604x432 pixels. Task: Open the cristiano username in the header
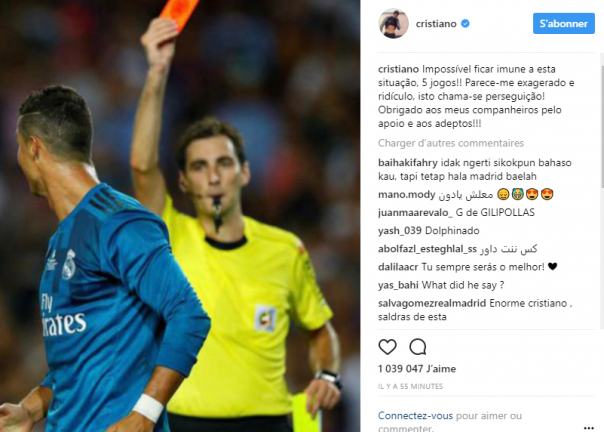coord(436,24)
